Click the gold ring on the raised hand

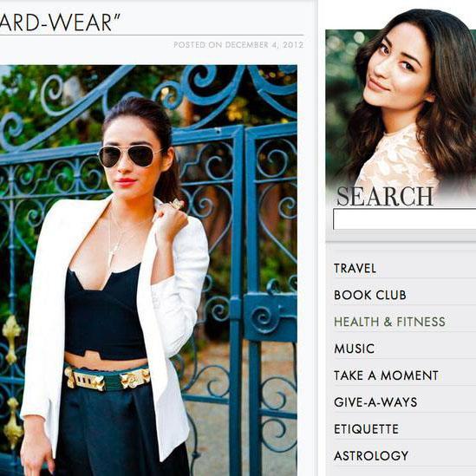177,204
